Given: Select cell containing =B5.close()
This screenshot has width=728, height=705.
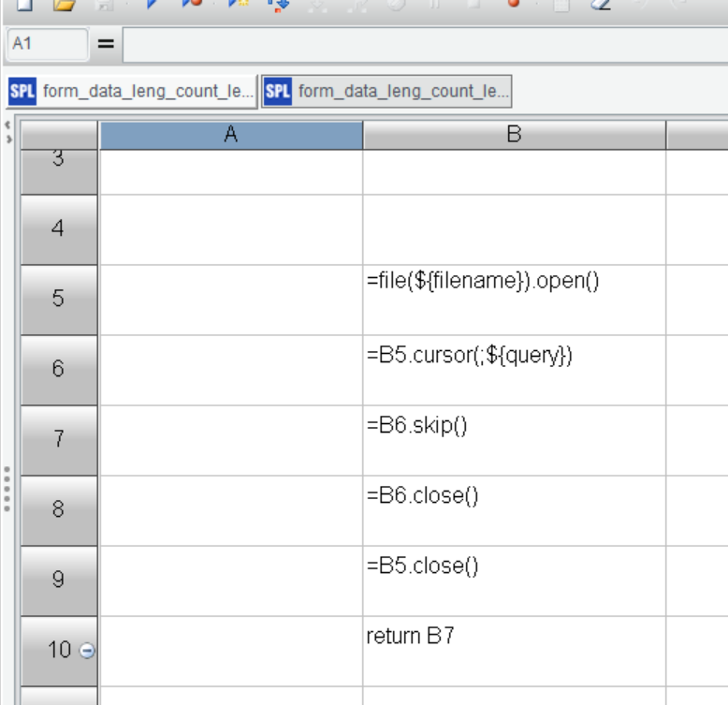Looking at the screenshot, I should (515, 581).
